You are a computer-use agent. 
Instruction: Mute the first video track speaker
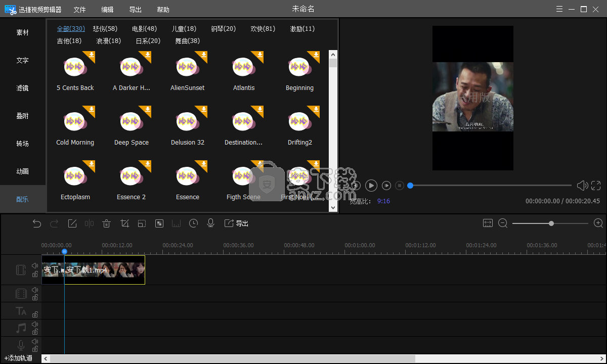click(35, 265)
